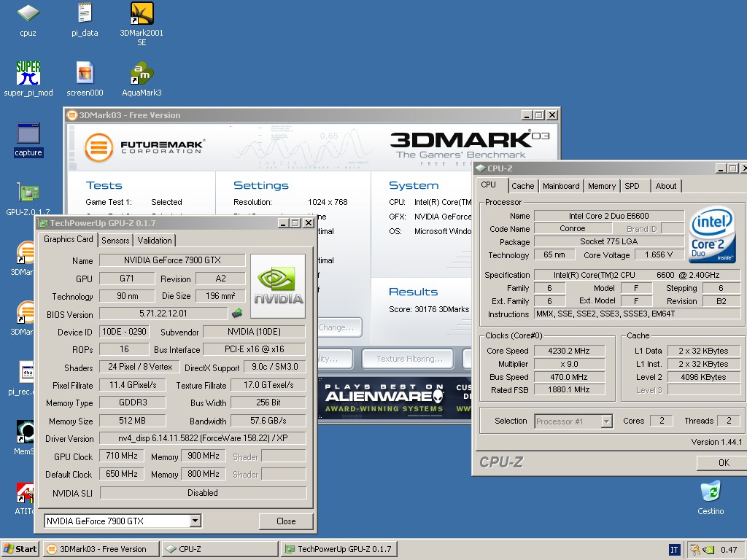This screenshot has height=560, width=747.
Task: Select the Graphics Card tab in GPU-Z
Action: [x=68, y=239]
